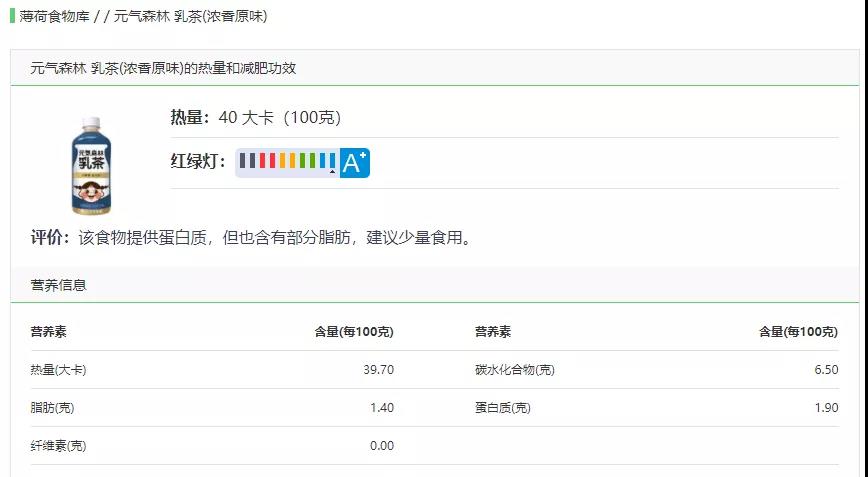Click the 热量和减肥功效 section title
Screen dimensions: 868x477
[163, 68]
